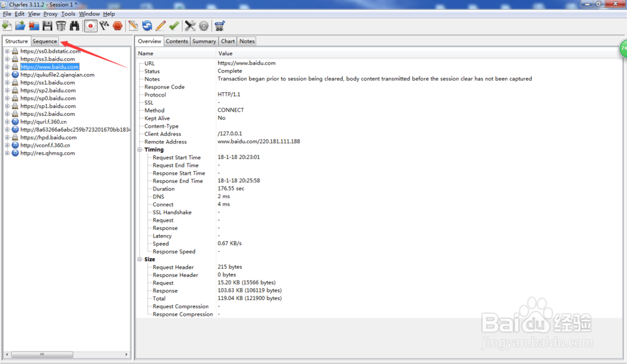627x364 pixels.
Task: Click the tree horizontal scrollbar thumb
Action: pos(42,355)
